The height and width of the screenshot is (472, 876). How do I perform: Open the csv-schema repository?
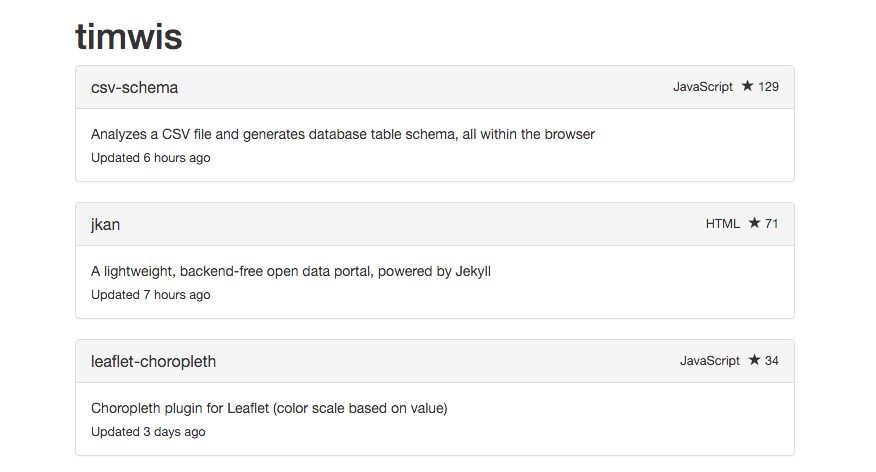coord(134,88)
